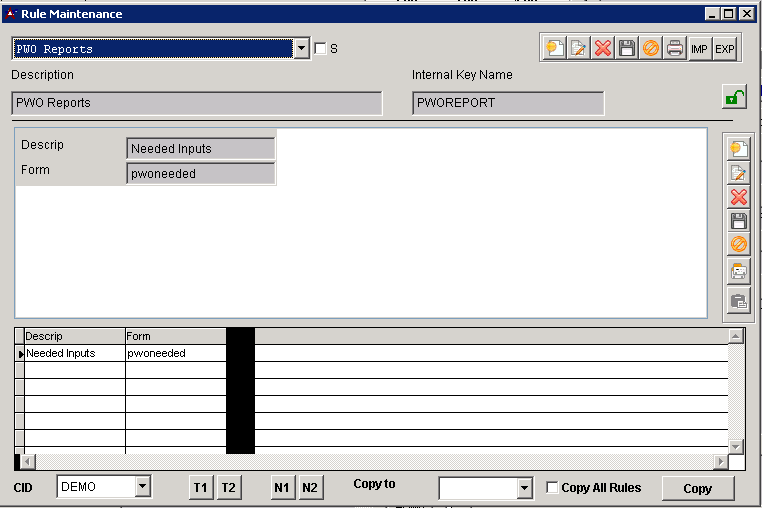This screenshot has height=508, width=762.
Task: Enable the Copy All Rules checkbox
Action: 553,488
